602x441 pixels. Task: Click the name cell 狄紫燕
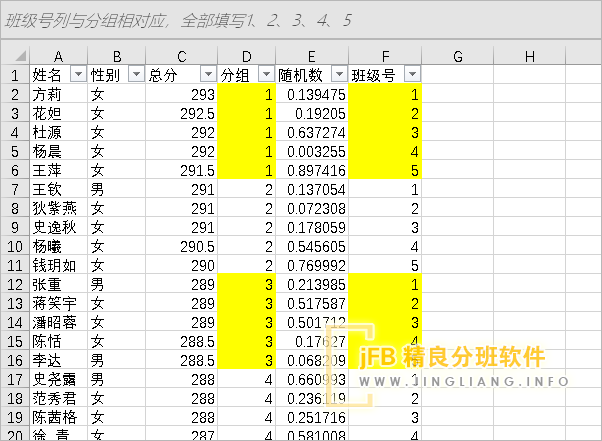click(59, 208)
